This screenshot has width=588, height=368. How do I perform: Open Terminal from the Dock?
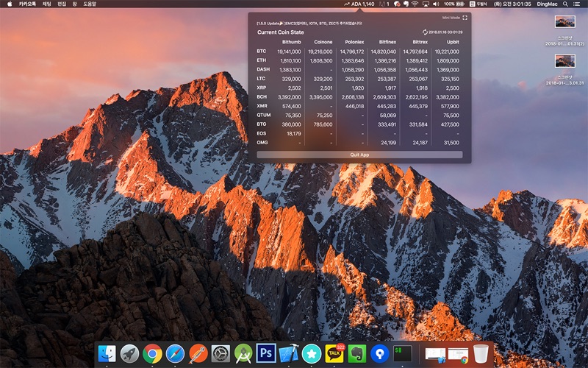(x=403, y=353)
